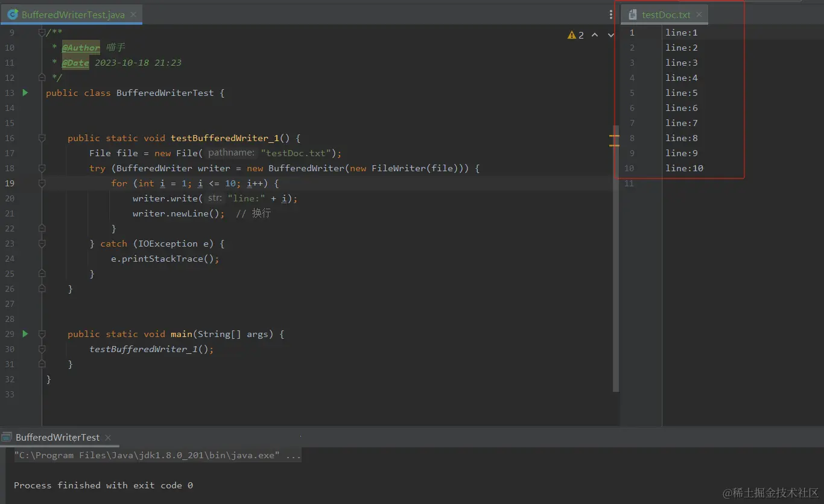Screen dimensions: 824x504
Task: Click the fold end marker at line 25
Action: pos(42,274)
